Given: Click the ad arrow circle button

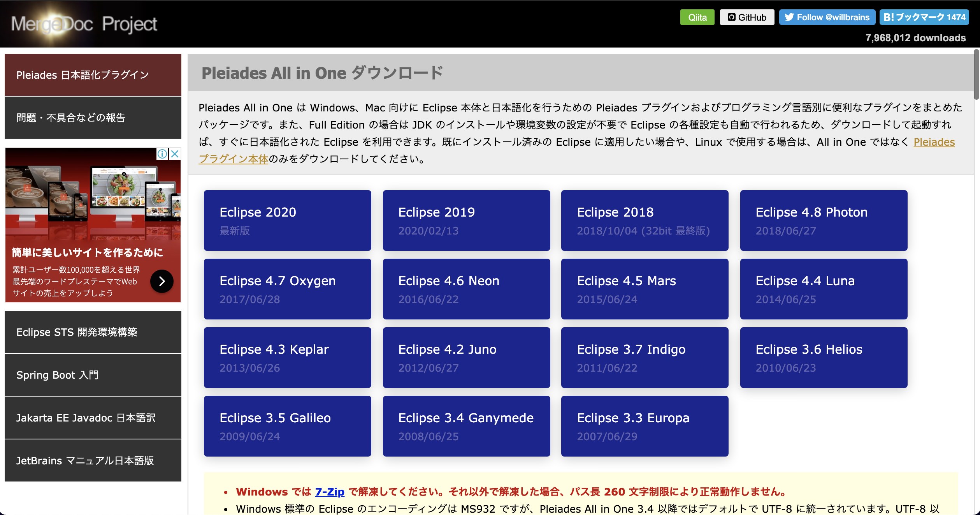Looking at the screenshot, I should [162, 281].
